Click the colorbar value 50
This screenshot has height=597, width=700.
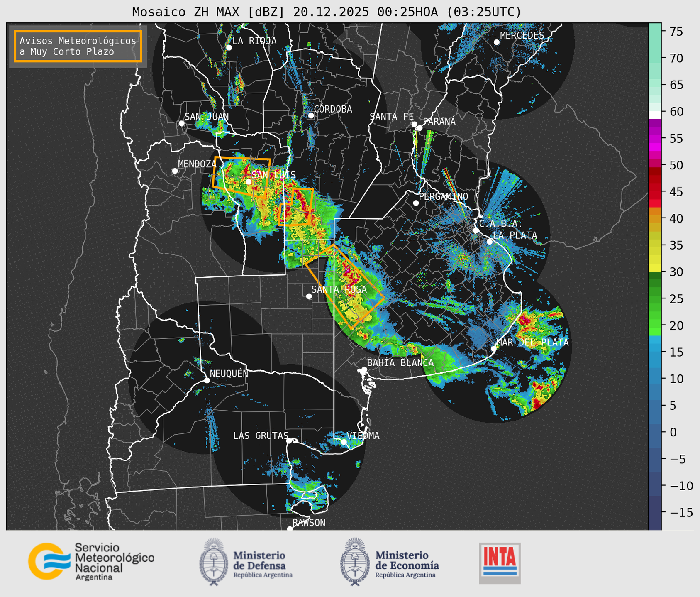tap(676, 165)
